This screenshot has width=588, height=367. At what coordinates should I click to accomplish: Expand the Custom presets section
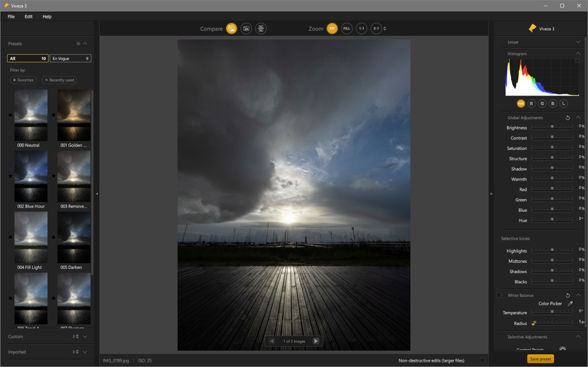click(85, 336)
